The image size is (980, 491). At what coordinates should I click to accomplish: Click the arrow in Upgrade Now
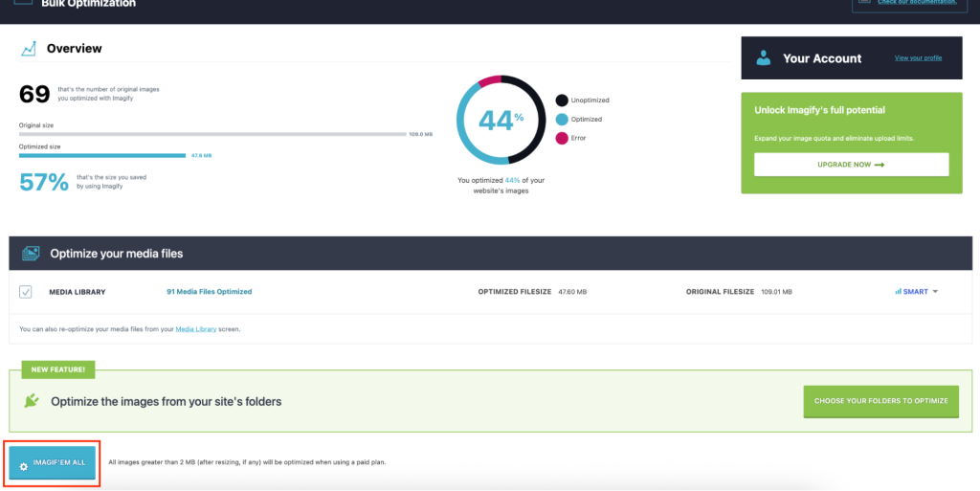click(880, 165)
